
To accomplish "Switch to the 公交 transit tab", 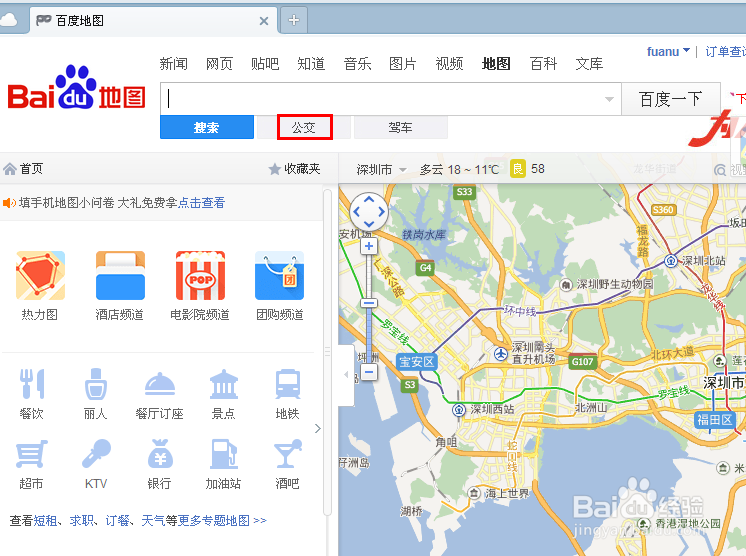I will coord(304,127).
